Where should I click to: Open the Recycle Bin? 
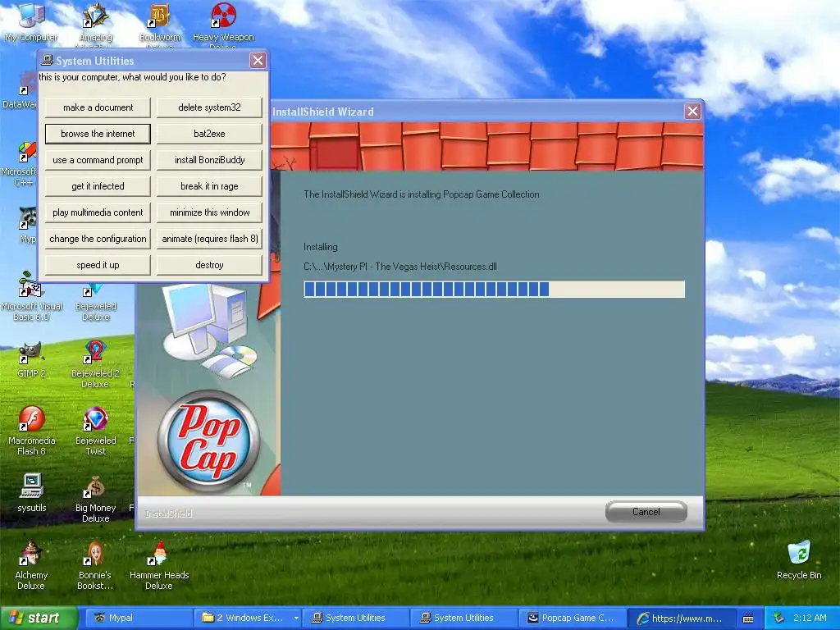pos(799,560)
